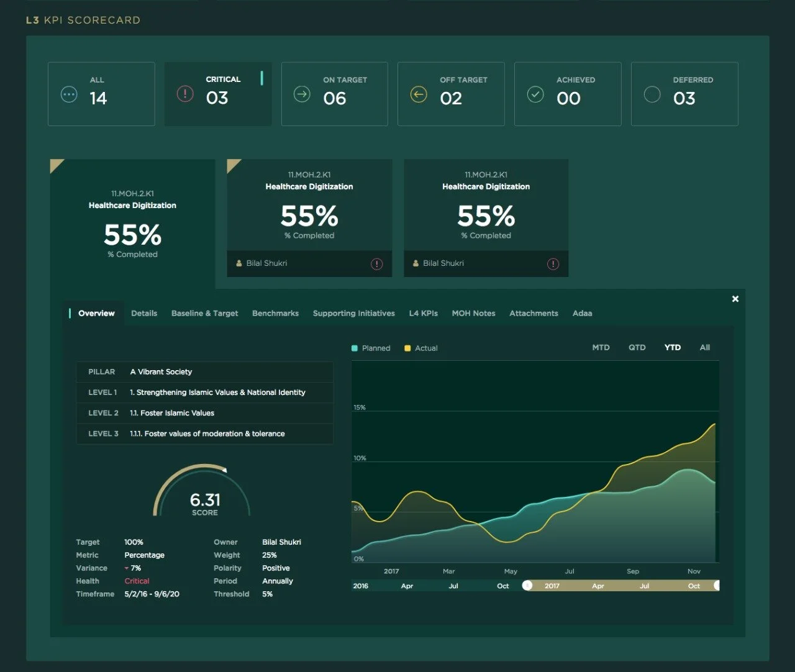Click Timeframe value 5/2/16 - 9/6/20
This screenshot has height=672, width=795.
point(152,594)
